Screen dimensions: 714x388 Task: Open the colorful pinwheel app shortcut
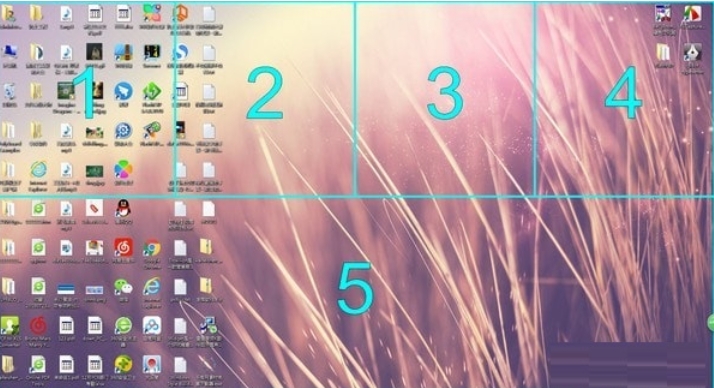click(123, 173)
